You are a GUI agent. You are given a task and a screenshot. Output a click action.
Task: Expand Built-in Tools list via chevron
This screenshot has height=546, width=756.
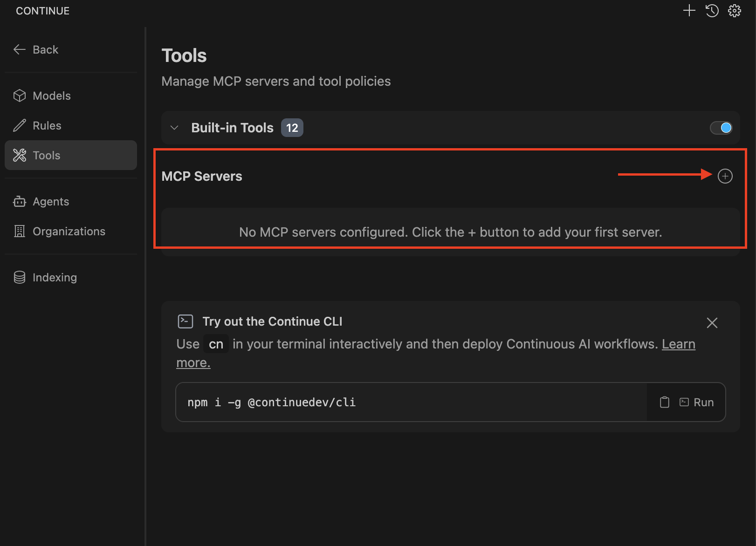(x=174, y=127)
